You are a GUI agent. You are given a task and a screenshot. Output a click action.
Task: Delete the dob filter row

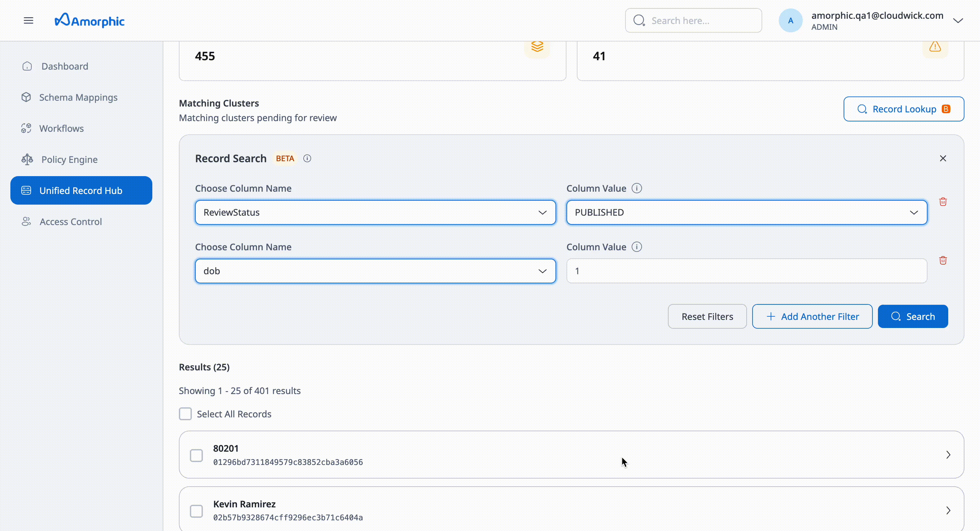click(943, 260)
